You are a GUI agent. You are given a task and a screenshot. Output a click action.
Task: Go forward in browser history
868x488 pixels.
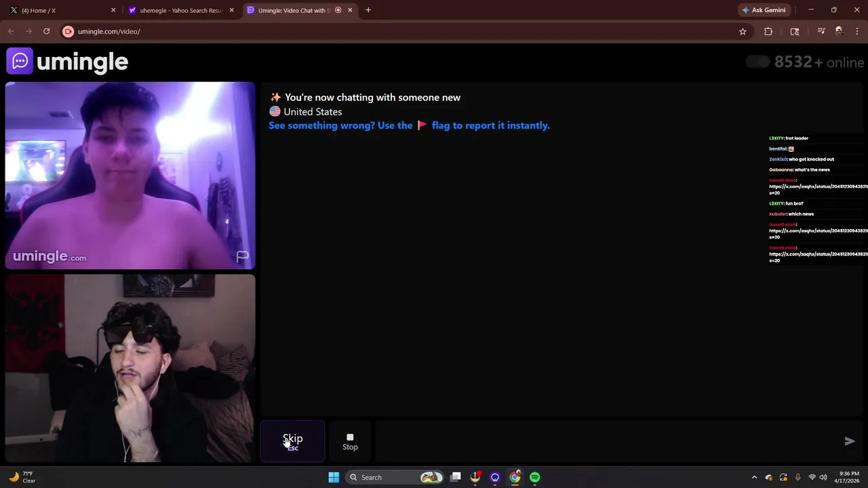click(28, 31)
